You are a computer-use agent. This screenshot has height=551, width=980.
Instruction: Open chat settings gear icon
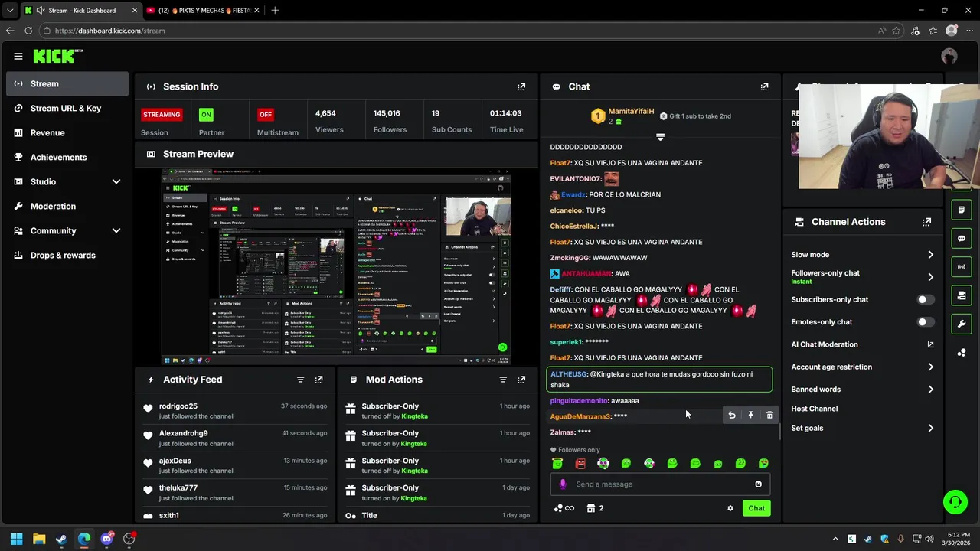[x=730, y=508]
